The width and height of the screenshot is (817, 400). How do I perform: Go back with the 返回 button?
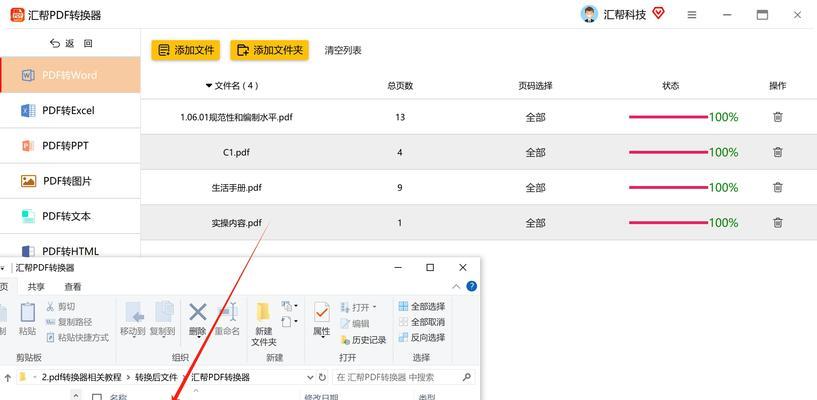[x=70, y=44]
